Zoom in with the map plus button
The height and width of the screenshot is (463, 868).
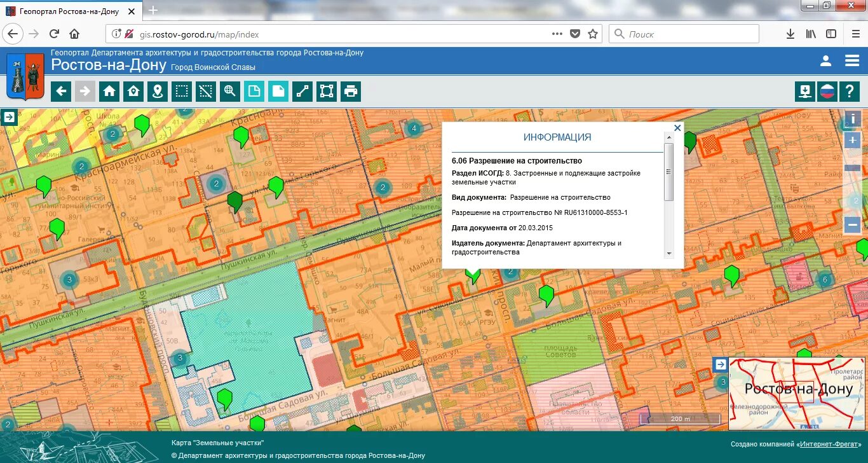(853, 141)
